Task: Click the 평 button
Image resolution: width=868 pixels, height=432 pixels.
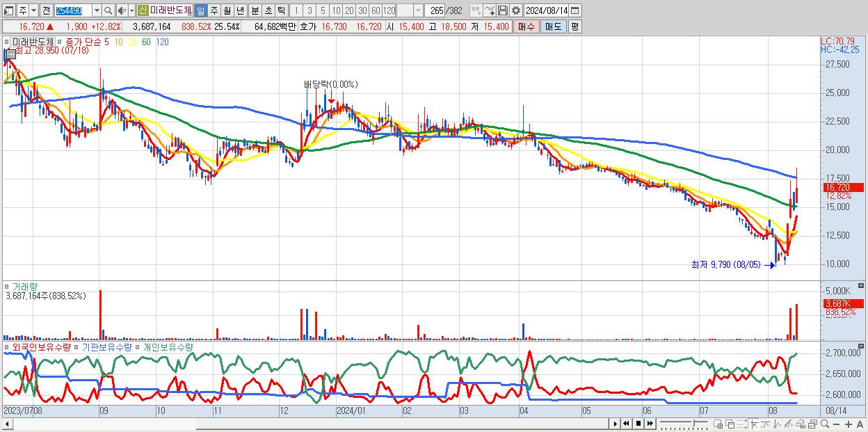Action: click(x=574, y=26)
